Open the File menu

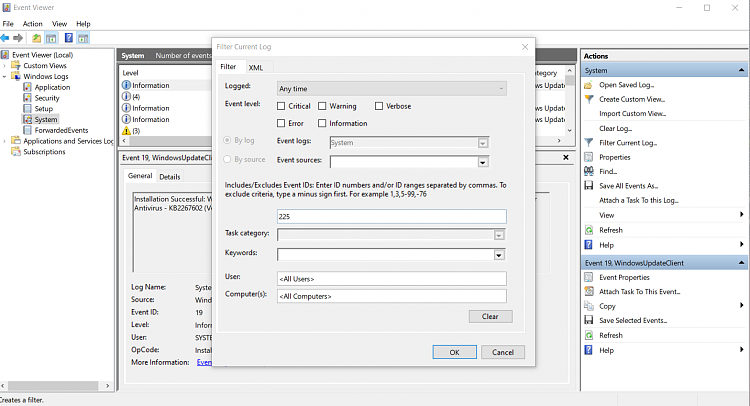tap(8, 23)
